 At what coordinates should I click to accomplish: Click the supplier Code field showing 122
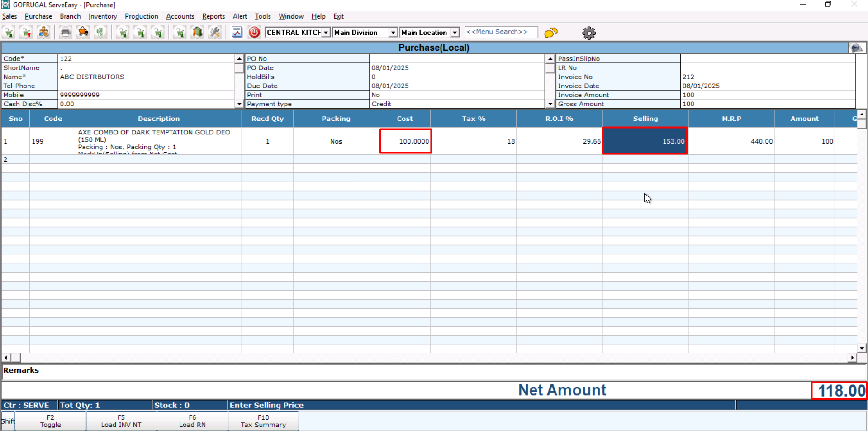coord(146,59)
